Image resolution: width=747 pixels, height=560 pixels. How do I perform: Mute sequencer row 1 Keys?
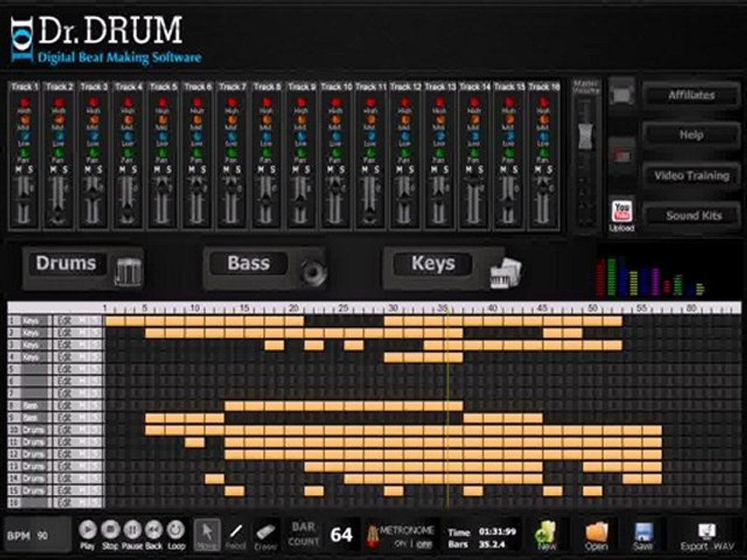pos(83,321)
